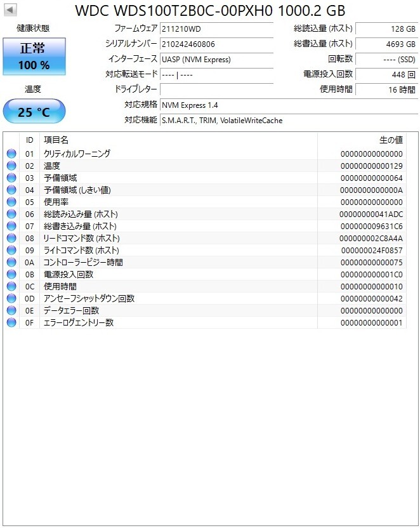Click status orb for ID 02 温度
This screenshot has width=420, height=528.
pos(11,166)
